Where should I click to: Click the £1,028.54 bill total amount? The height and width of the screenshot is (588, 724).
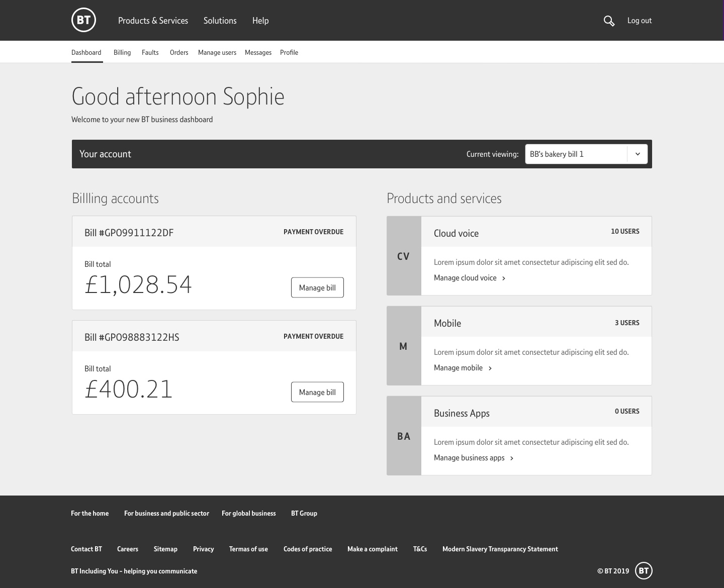138,284
